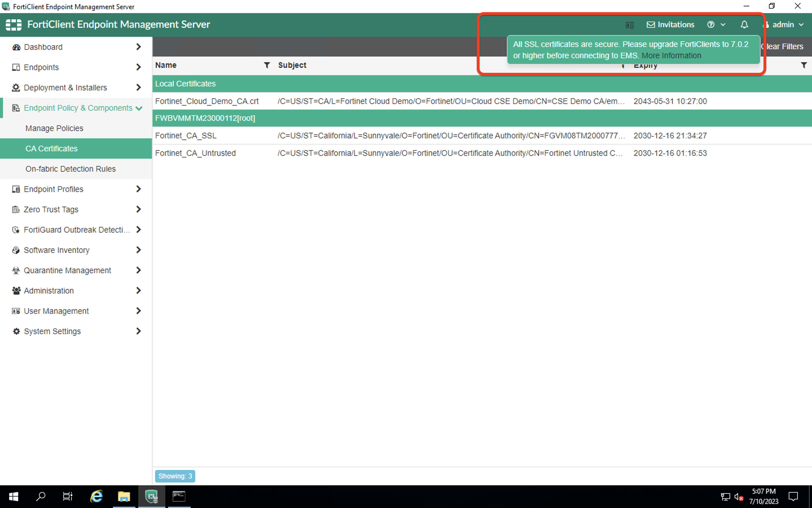Image resolution: width=812 pixels, height=508 pixels.
Task: Select Fortinet_Cloud_Demo_CA.crt certificate row
Action: 482,101
